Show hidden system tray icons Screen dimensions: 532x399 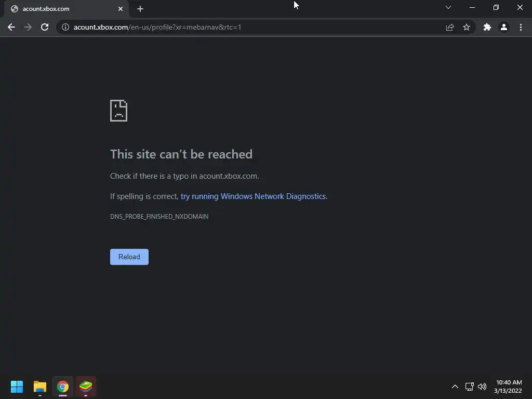(x=455, y=387)
